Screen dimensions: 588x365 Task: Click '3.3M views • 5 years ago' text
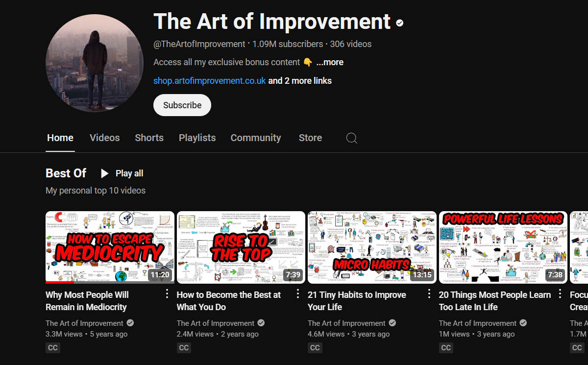[x=86, y=334]
